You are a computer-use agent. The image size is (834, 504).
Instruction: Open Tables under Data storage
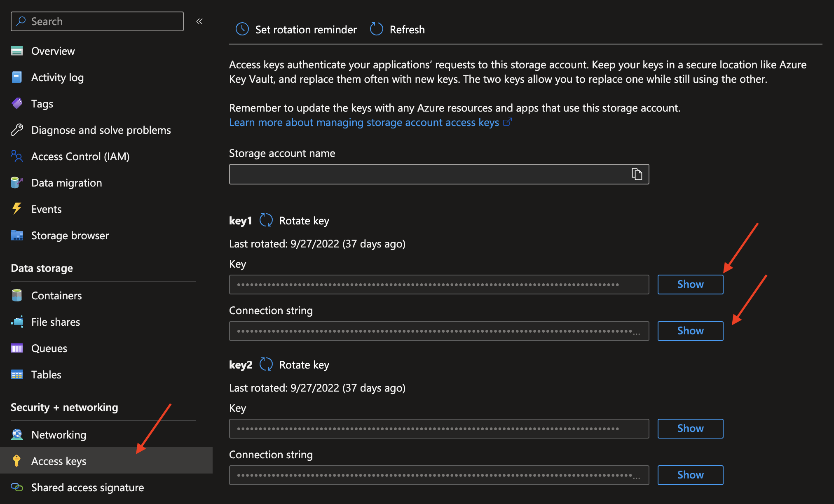click(46, 374)
